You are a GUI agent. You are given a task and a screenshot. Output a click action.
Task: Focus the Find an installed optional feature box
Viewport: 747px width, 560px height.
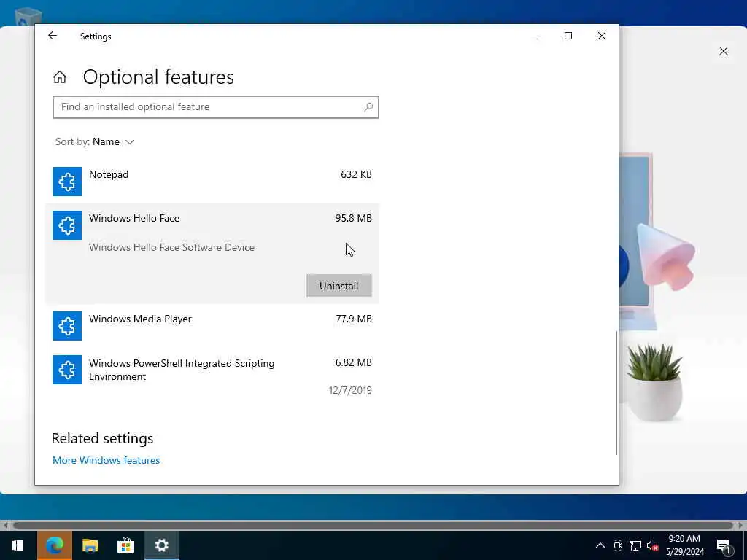coord(216,107)
